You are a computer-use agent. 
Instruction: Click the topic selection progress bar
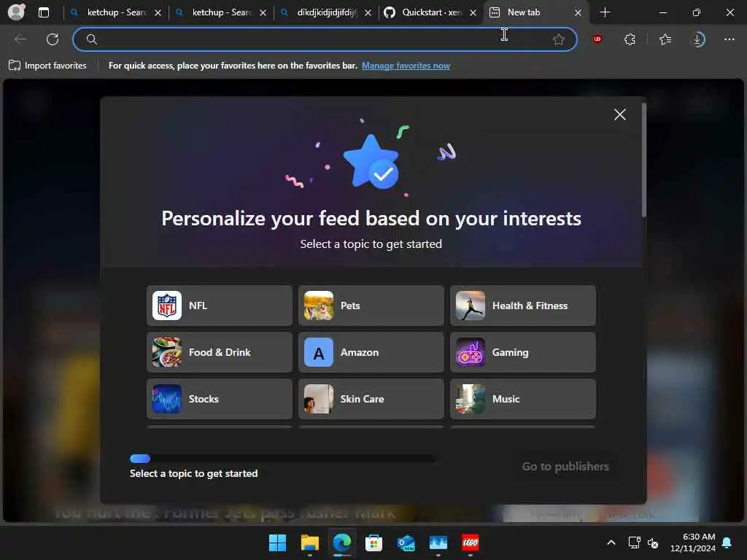(282, 459)
